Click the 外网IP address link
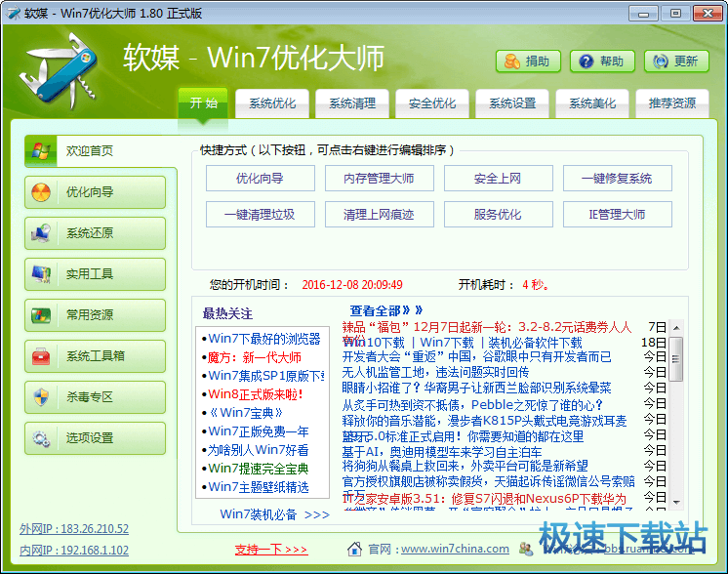728x574 pixels. coord(74,528)
